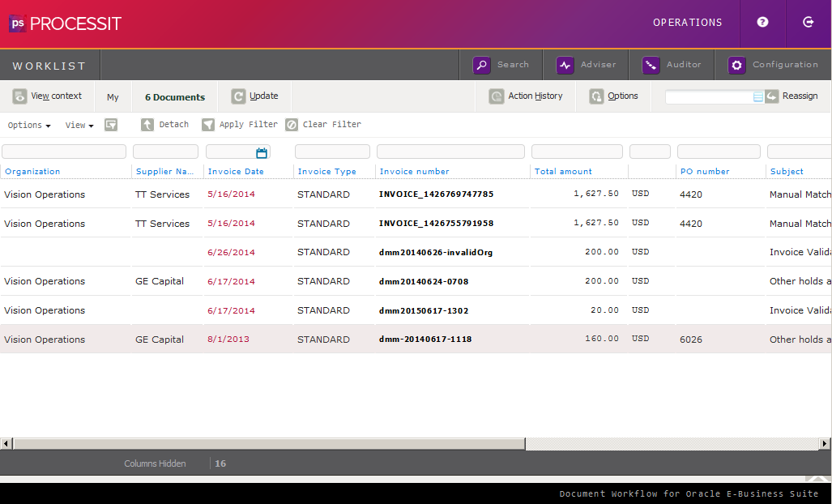Click the Detach table icon

pyautogui.click(x=147, y=125)
